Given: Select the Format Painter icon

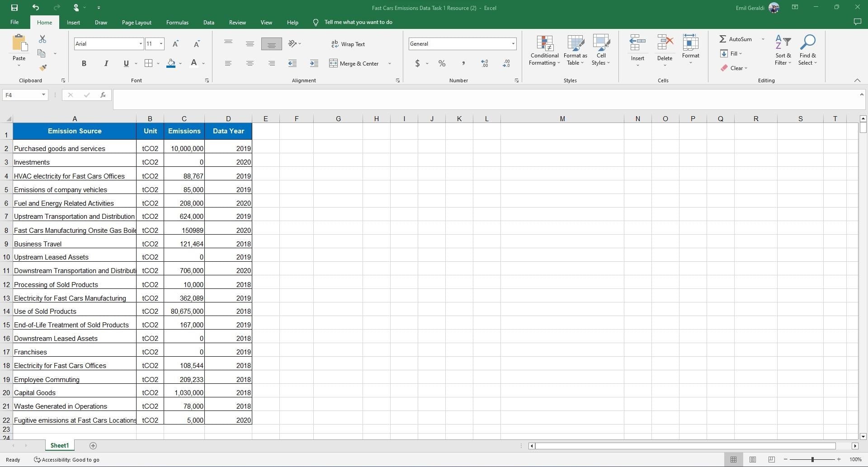Looking at the screenshot, I should click(43, 67).
